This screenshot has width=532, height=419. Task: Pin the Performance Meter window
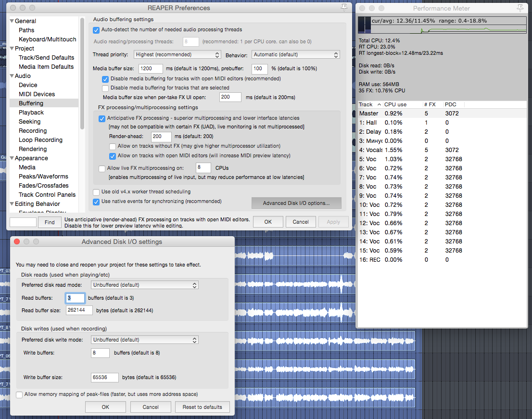(520, 8)
